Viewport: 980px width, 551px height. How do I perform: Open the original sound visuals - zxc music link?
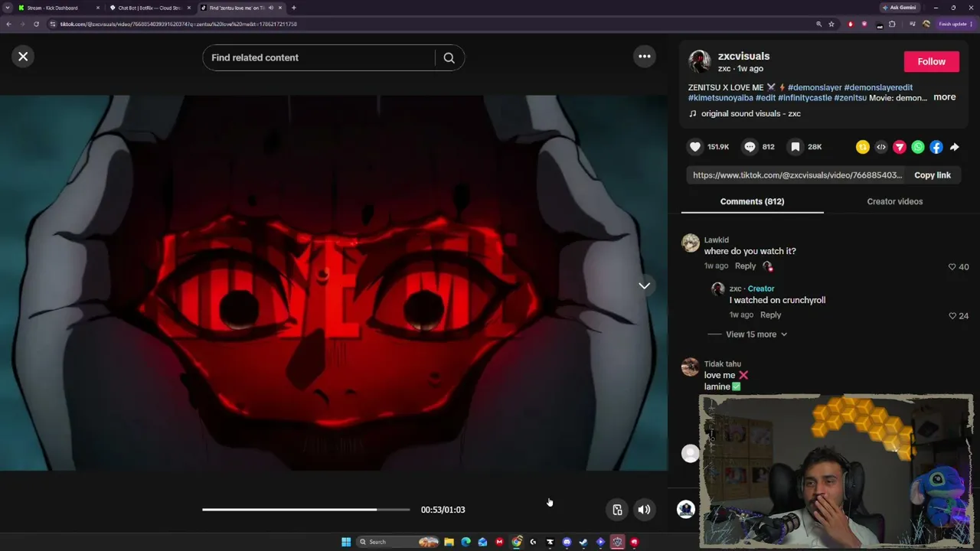click(744, 113)
